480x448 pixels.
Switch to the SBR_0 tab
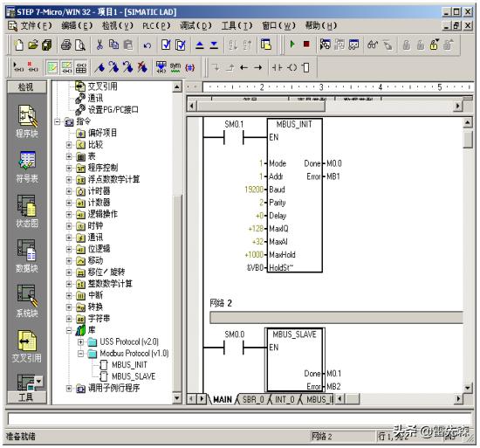coord(253,399)
